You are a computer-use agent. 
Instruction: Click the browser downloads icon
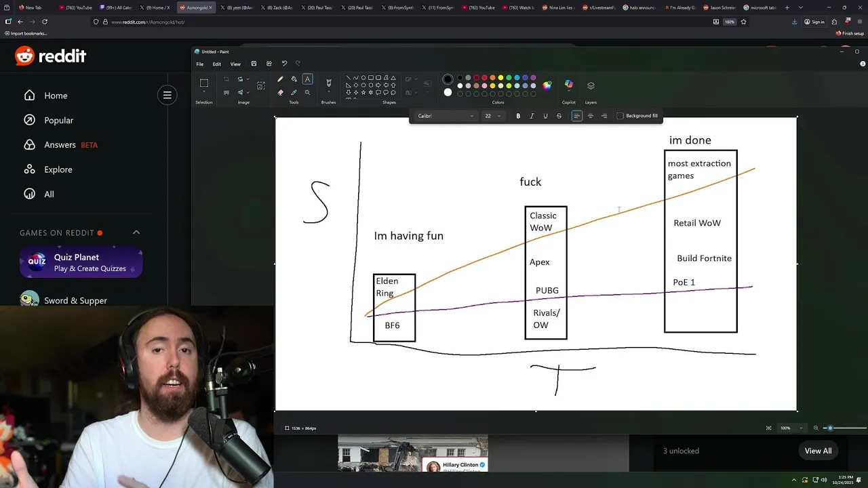click(x=795, y=22)
